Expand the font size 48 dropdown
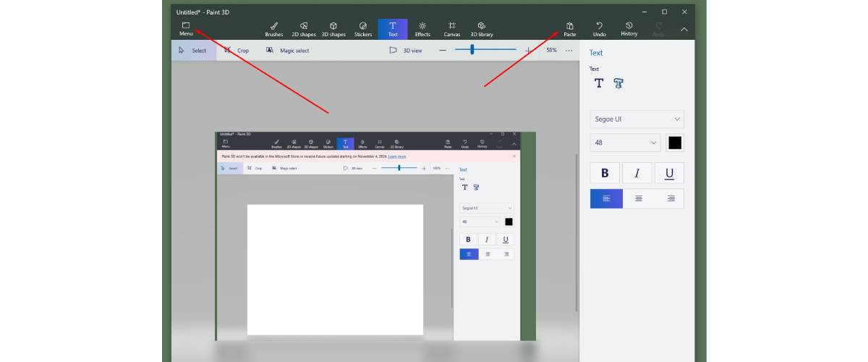Screen dimensions: 868x362 [x=625, y=143]
